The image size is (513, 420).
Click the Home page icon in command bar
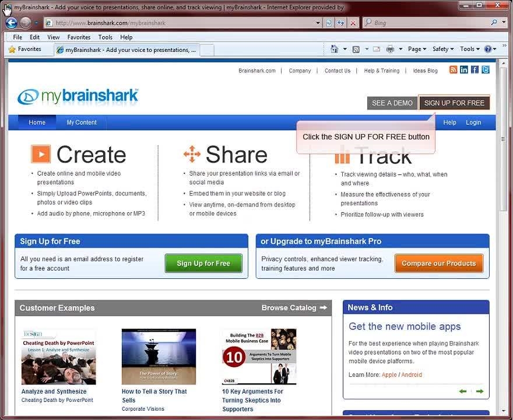335,49
